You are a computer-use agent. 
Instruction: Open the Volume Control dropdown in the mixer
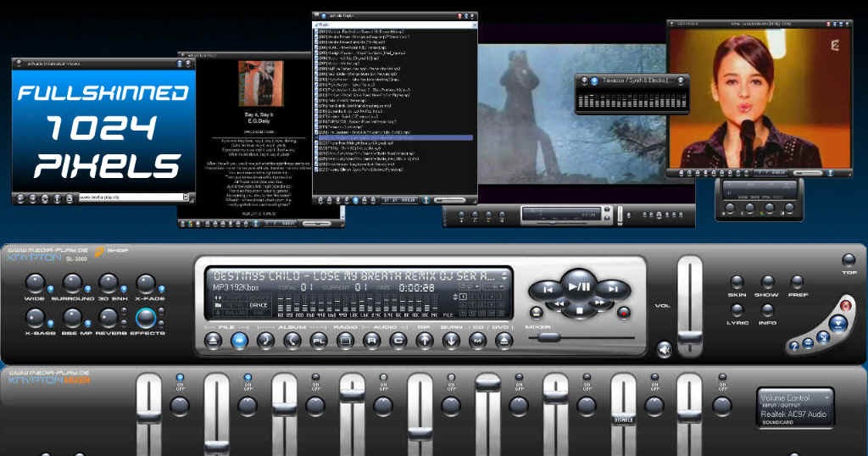(827, 398)
